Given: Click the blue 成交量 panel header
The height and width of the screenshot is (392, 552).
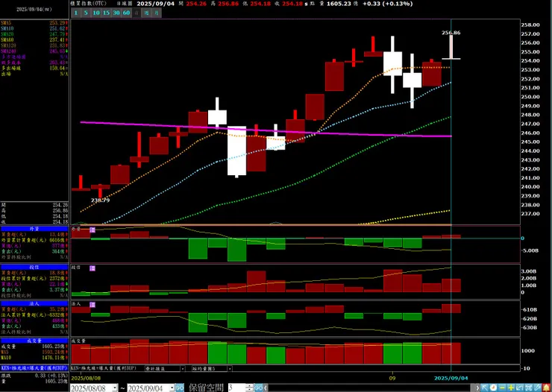Looking at the screenshot, I should pyautogui.click(x=34, y=341).
